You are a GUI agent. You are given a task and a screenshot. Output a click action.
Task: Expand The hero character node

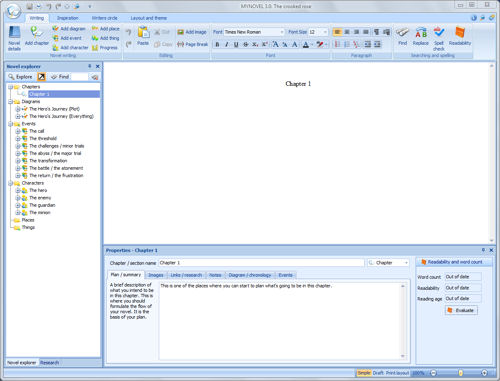[x=18, y=191]
